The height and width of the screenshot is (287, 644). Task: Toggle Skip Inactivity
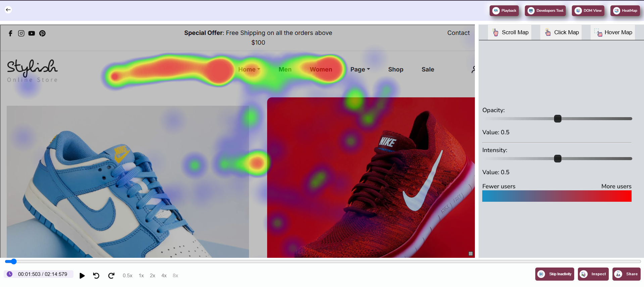point(555,274)
